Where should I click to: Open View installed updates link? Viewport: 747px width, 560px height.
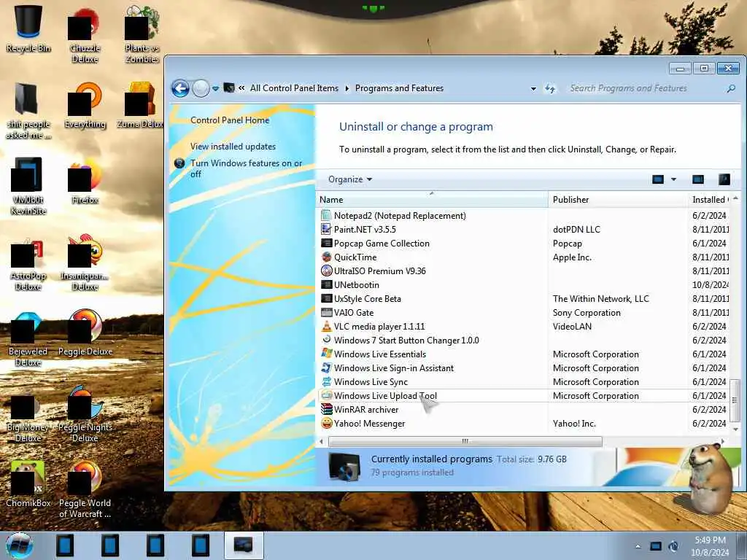click(233, 147)
